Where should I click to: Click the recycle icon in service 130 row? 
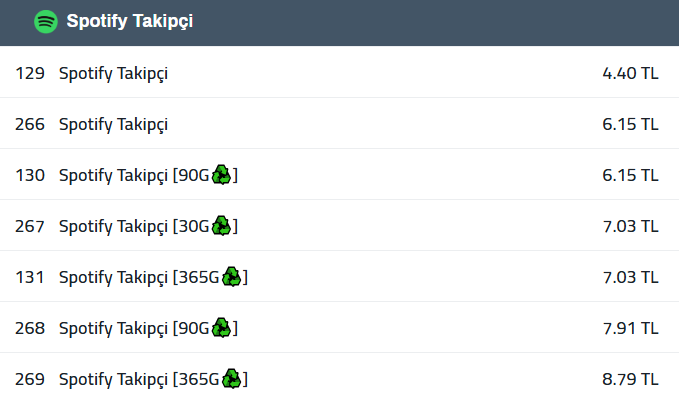pos(221,175)
